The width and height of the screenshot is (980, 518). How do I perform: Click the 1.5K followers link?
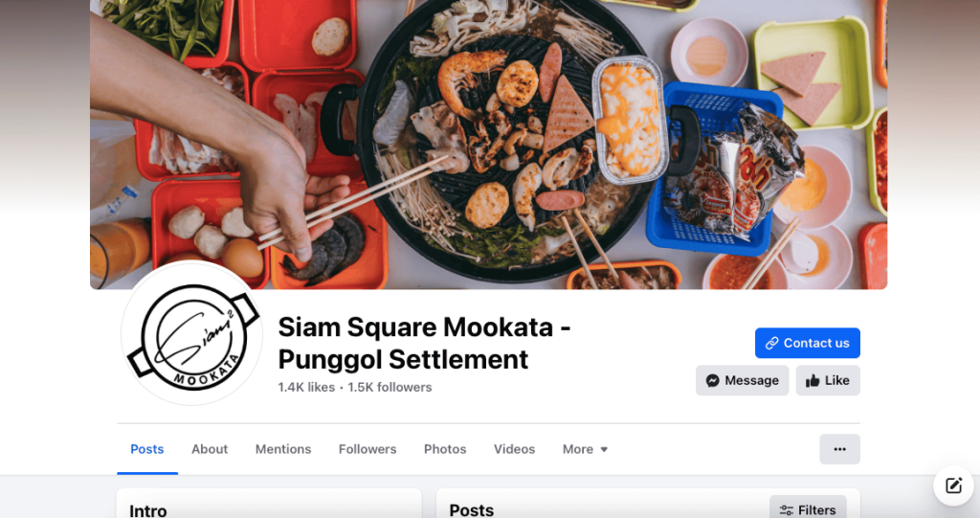[x=390, y=387]
